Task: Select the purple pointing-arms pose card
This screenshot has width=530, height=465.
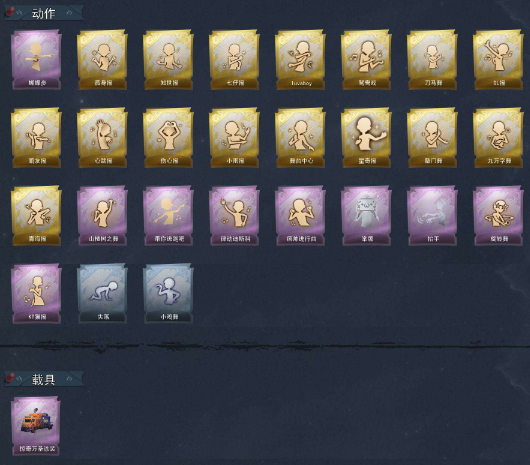Action: pos(36,59)
